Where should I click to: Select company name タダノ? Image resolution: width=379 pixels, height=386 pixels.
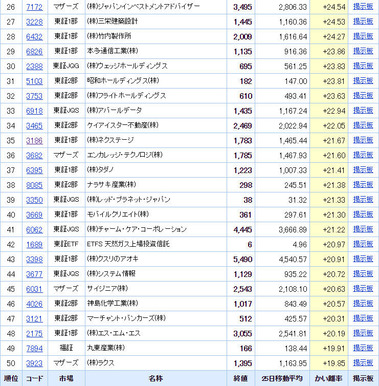pos(100,170)
